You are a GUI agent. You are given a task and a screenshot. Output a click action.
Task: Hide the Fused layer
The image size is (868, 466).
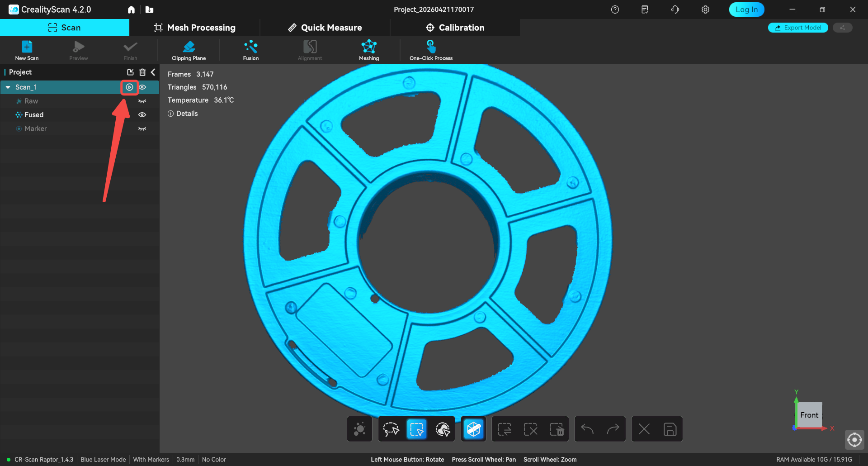click(142, 115)
